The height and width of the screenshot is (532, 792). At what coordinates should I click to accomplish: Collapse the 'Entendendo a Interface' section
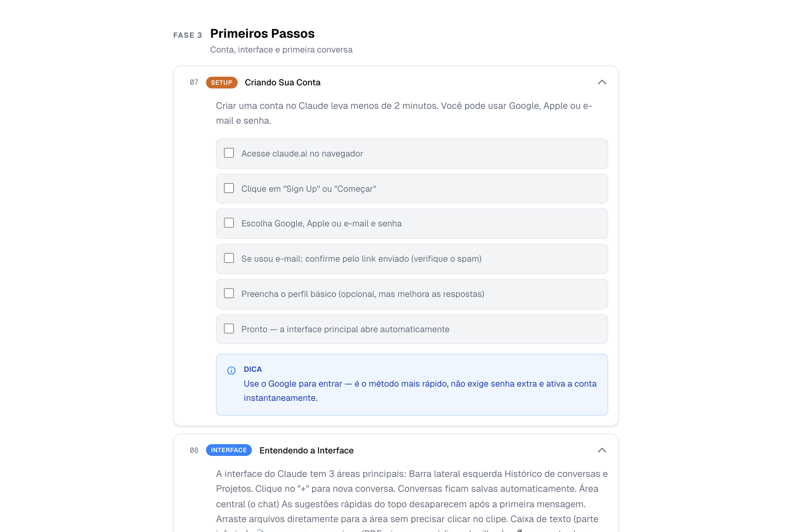[x=602, y=450]
